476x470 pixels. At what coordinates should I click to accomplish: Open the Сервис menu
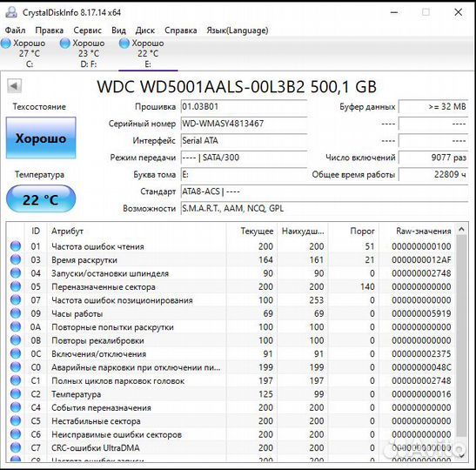87,30
